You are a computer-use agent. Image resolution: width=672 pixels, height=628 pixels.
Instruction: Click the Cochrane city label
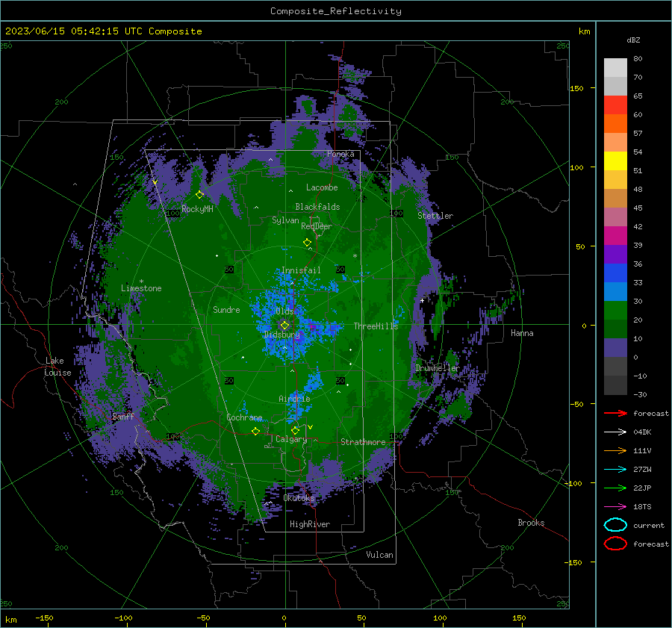pyautogui.click(x=244, y=417)
